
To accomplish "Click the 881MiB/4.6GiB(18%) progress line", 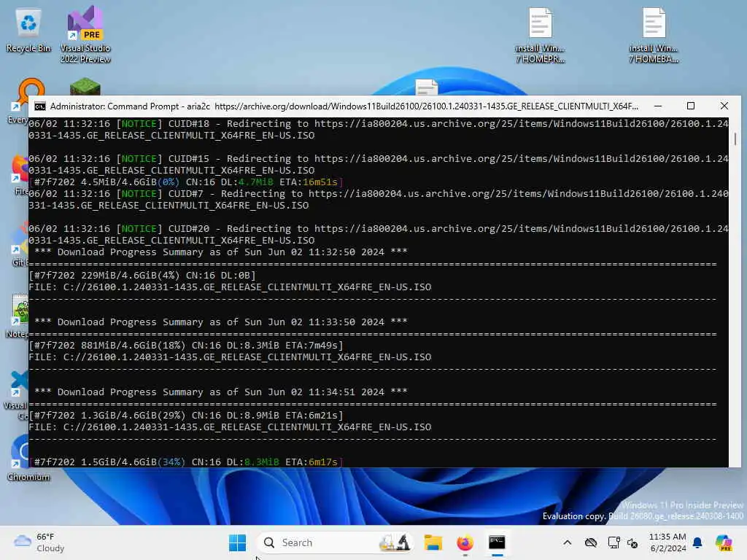I will click(x=186, y=345).
